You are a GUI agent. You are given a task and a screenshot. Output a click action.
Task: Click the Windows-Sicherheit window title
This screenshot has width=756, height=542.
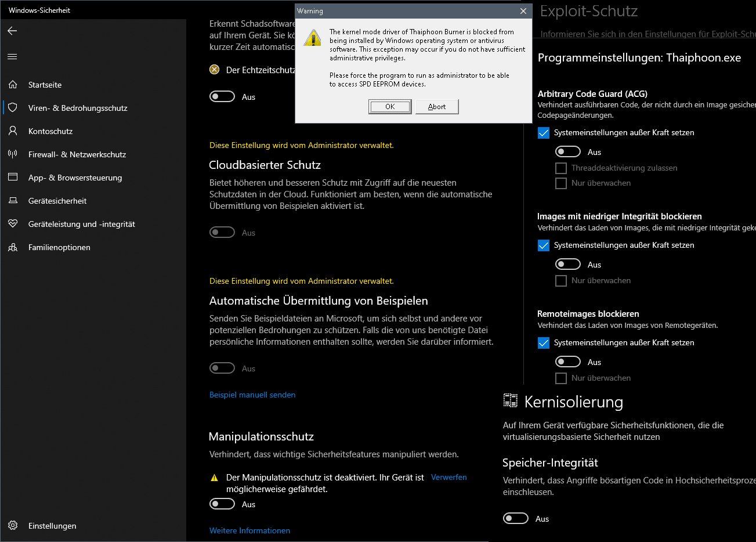tap(39, 10)
